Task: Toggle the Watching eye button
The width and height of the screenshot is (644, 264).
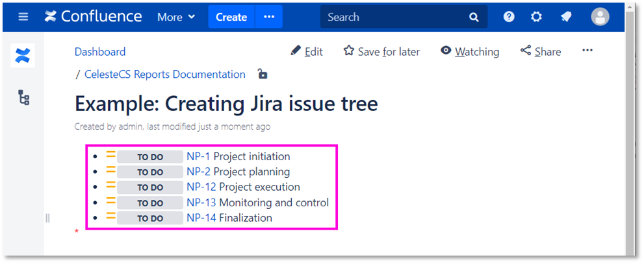Action: point(470,51)
